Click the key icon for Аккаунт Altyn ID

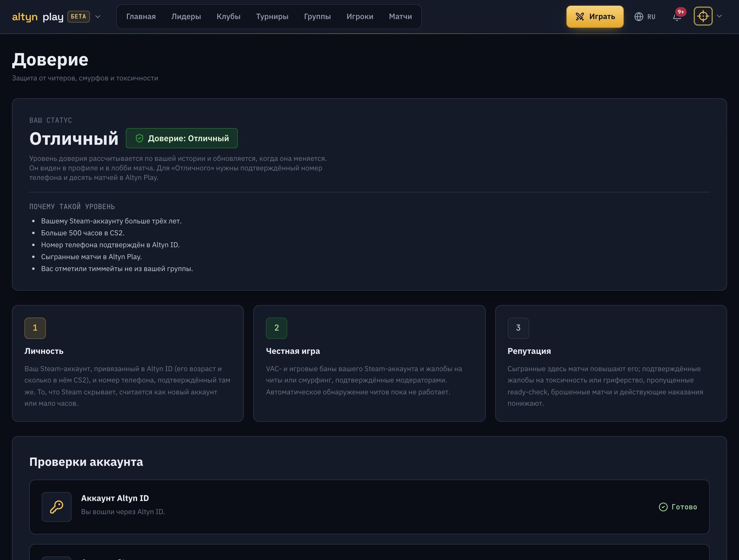56,507
